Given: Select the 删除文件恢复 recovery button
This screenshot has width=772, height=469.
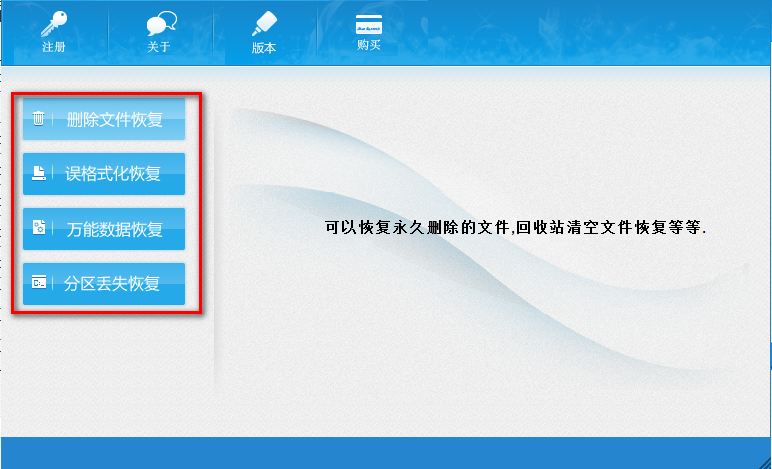Looking at the screenshot, I should [x=104, y=119].
